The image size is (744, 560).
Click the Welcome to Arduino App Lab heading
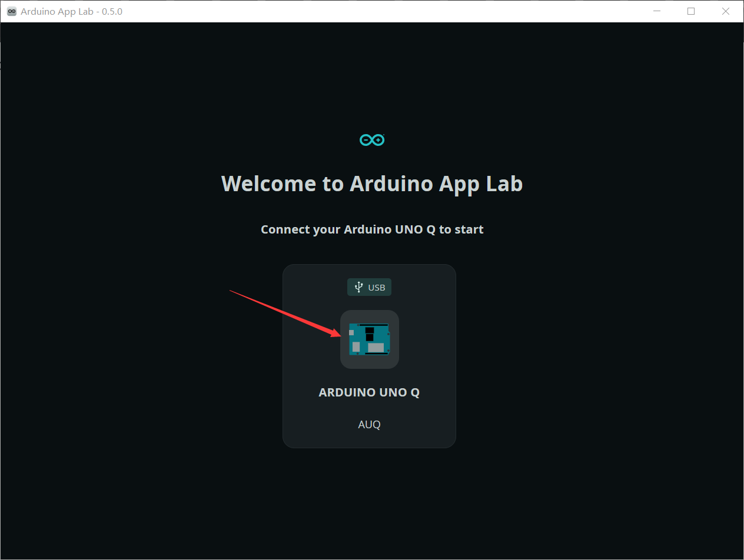[x=372, y=184]
